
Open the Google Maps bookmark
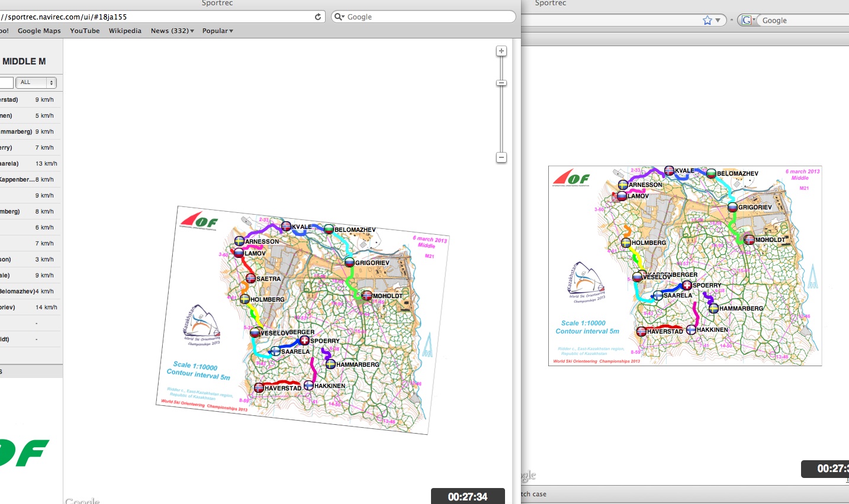click(x=39, y=31)
